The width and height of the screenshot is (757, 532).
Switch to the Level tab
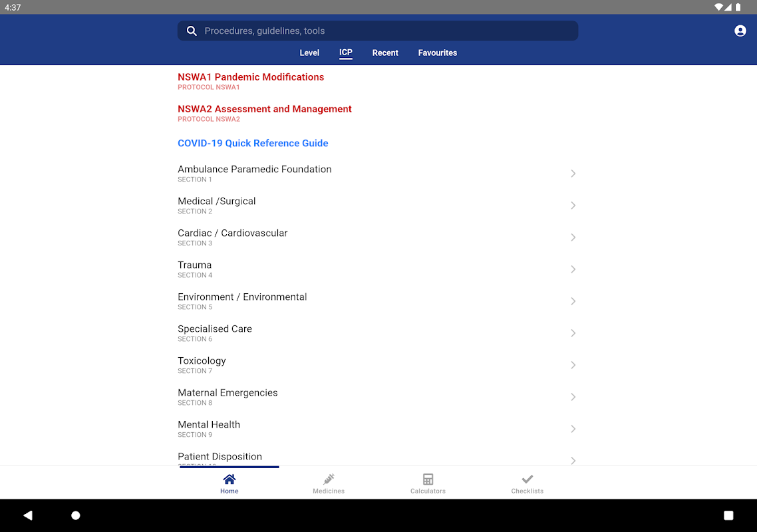[x=309, y=53]
